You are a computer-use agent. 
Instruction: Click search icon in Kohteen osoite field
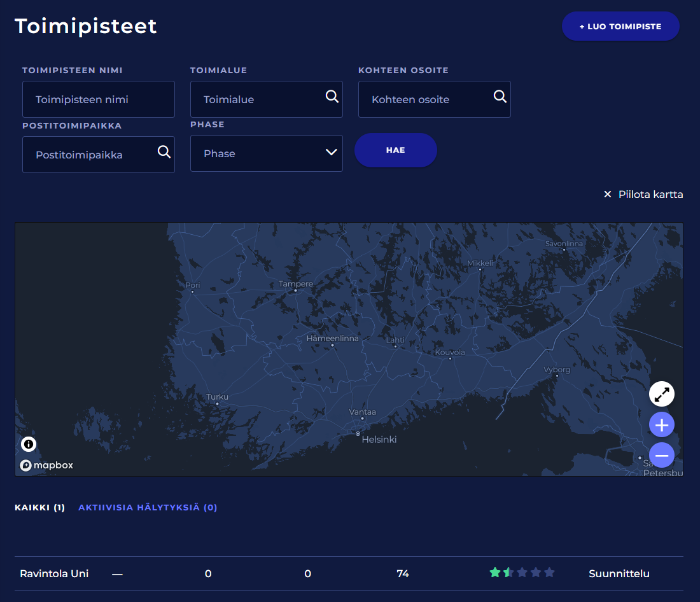tap(500, 96)
